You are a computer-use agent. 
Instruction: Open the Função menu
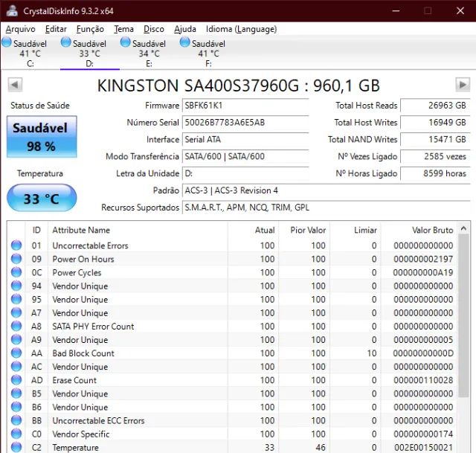[x=90, y=29]
